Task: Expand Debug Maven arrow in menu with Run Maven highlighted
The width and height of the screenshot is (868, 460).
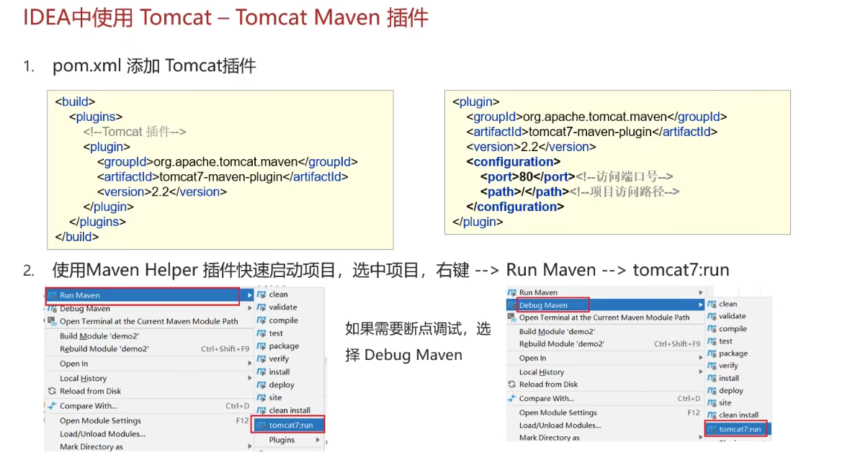Action: pos(251,309)
